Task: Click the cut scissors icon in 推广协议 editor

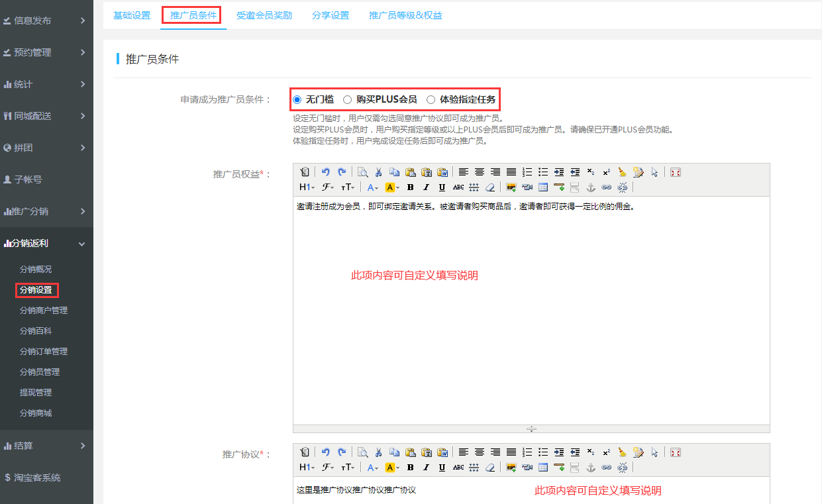Action: [x=378, y=452]
